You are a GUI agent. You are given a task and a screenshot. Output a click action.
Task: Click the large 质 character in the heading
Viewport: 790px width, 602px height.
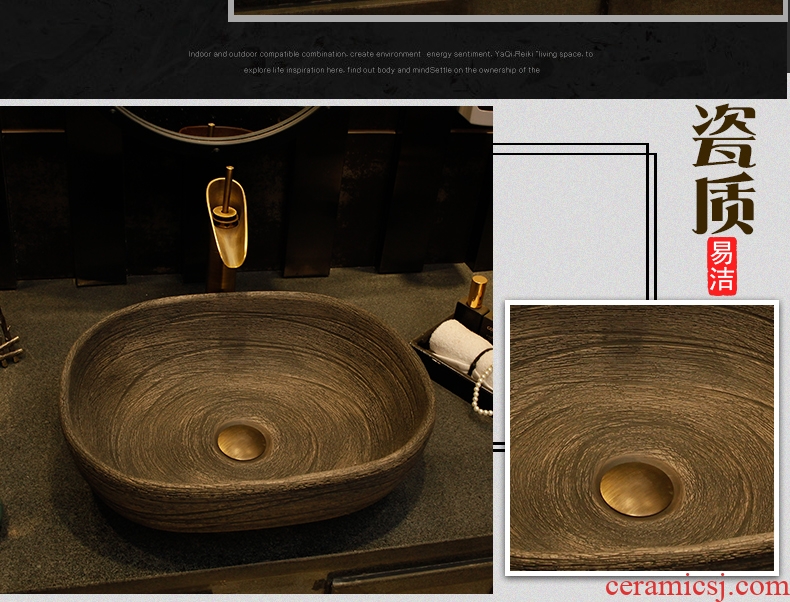723,202
